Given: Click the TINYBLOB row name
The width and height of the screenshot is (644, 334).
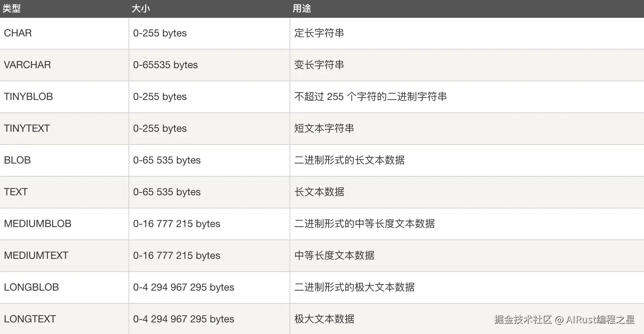Looking at the screenshot, I should [28, 97].
